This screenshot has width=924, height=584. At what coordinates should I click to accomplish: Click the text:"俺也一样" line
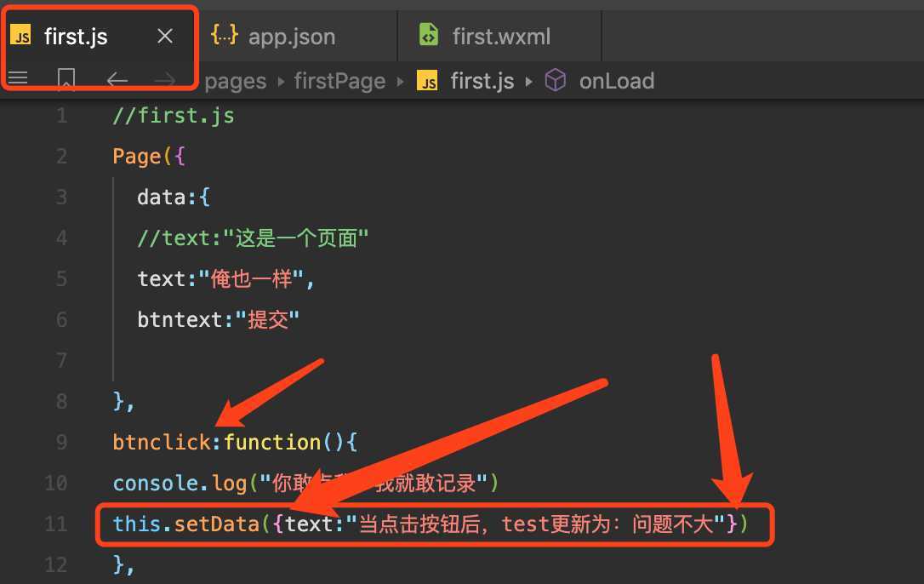pos(225,278)
